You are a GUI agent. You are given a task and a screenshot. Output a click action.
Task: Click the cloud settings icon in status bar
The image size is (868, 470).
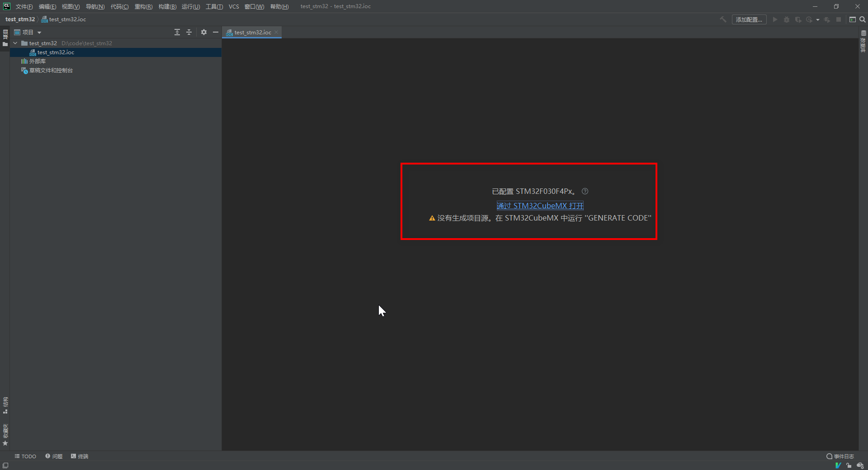[860, 465]
